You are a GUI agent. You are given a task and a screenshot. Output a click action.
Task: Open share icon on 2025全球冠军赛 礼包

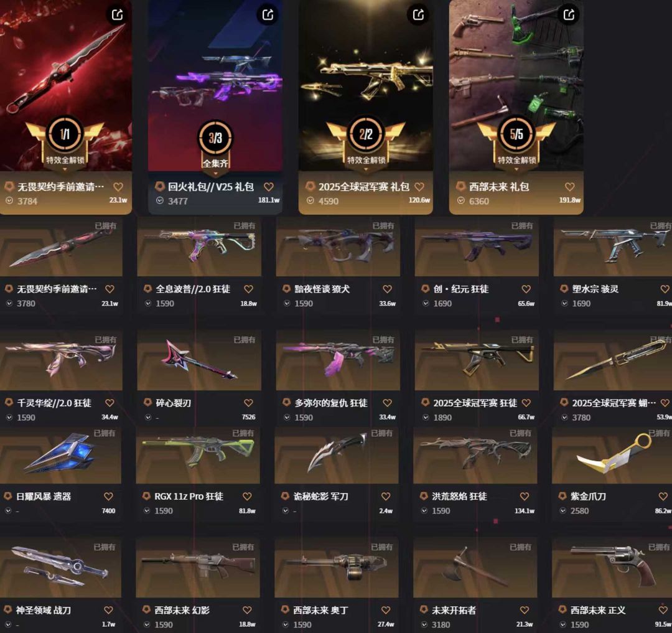[418, 14]
